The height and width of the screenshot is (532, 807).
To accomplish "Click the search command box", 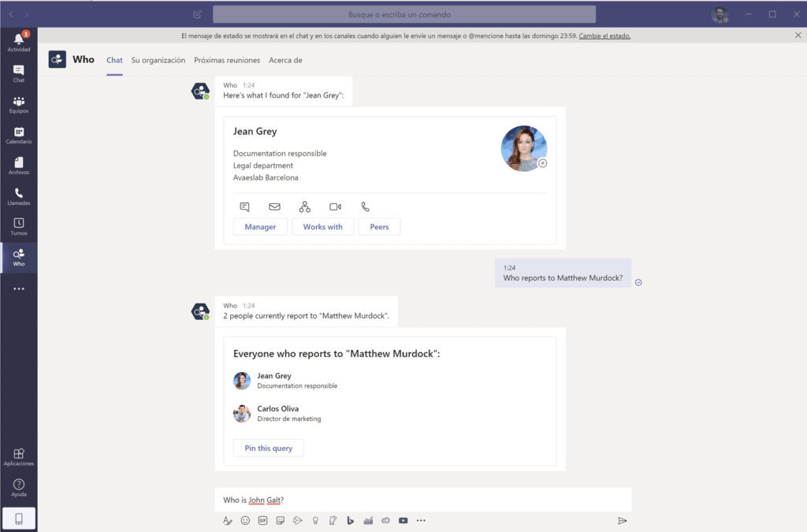I will (x=403, y=14).
